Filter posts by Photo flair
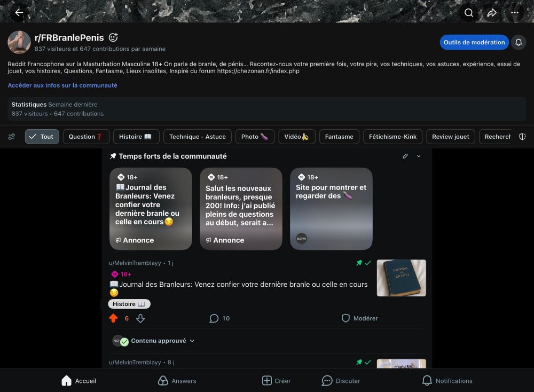534x392 pixels. [255, 137]
